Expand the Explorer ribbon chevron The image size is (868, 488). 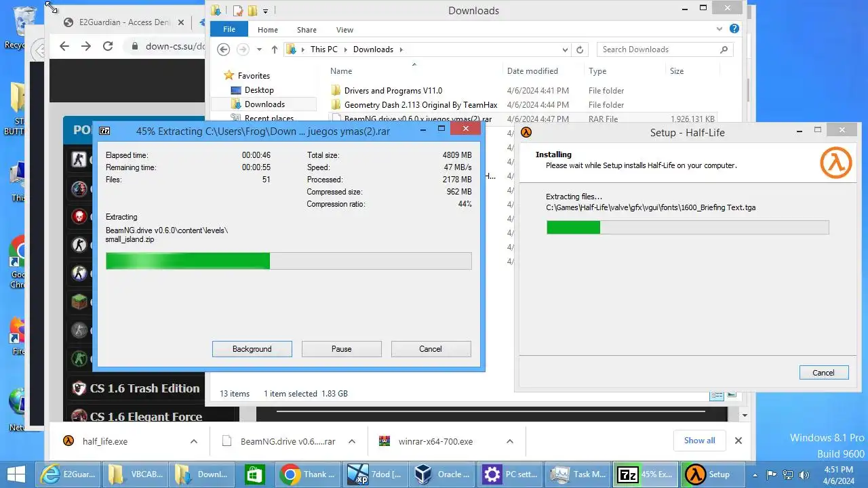point(720,29)
